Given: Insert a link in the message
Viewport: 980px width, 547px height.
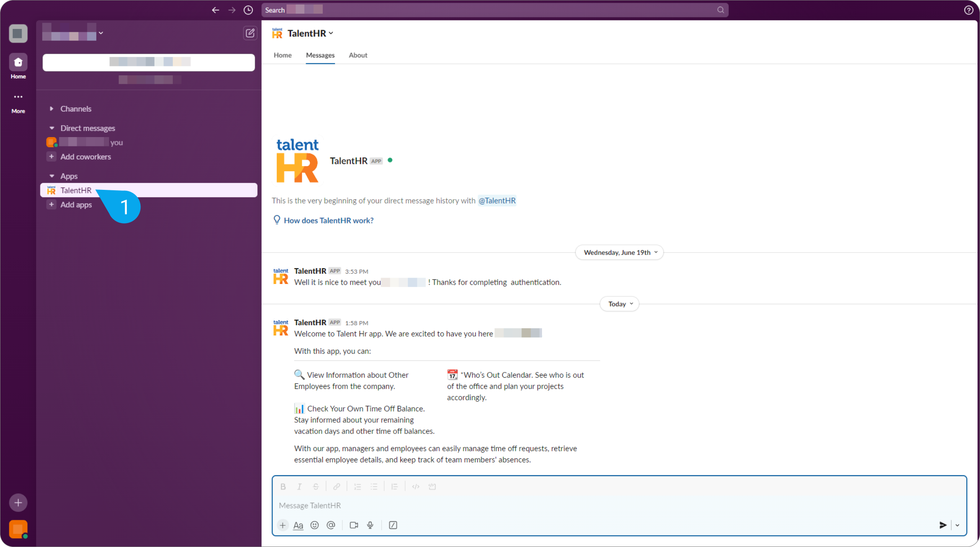Looking at the screenshot, I should (337, 487).
